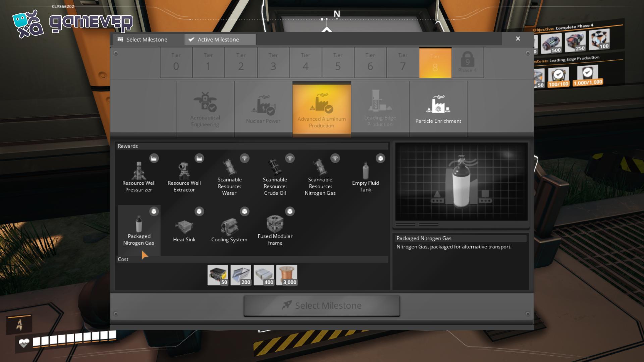This screenshot has width=644, height=362.
Task: Close the milestone window
Action: (518, 39)
